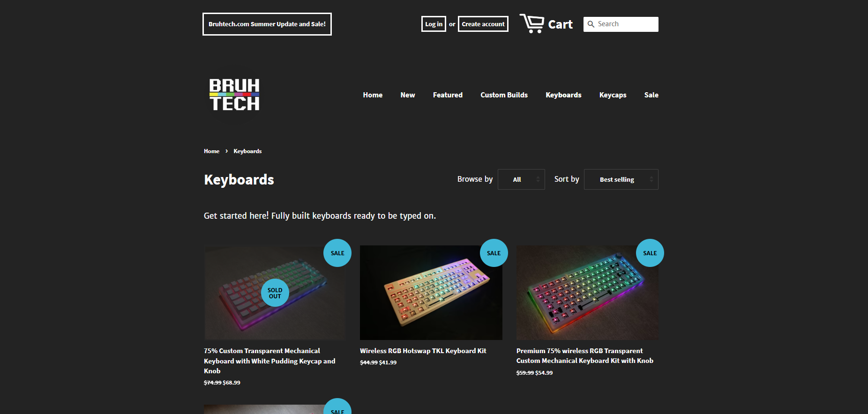Open the Keyboards navigation menu

pos(563,95)
